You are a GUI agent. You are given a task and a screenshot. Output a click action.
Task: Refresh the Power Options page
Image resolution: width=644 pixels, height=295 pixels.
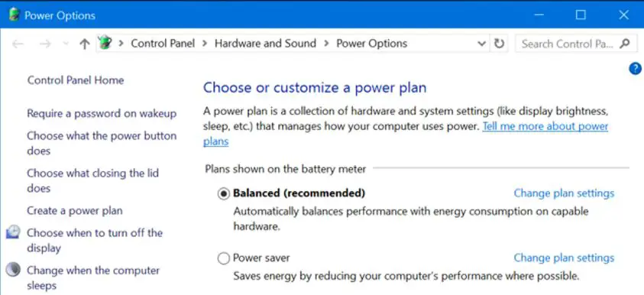click(x=499, y=44)
